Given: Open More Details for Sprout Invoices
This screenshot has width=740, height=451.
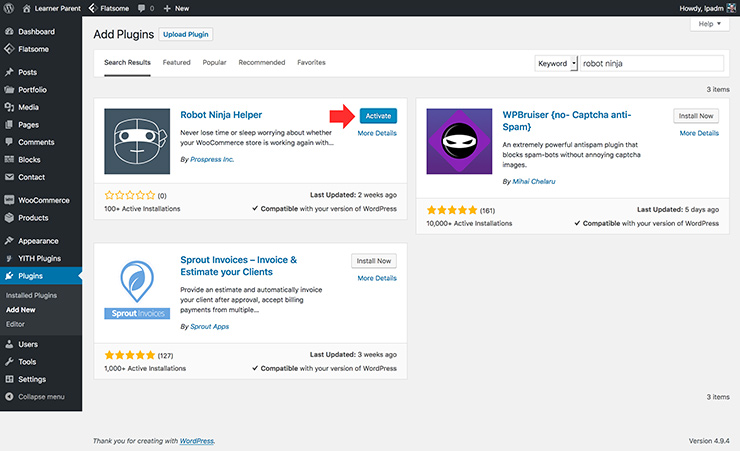Looking at the screenshot, I should tap(377, 278).
